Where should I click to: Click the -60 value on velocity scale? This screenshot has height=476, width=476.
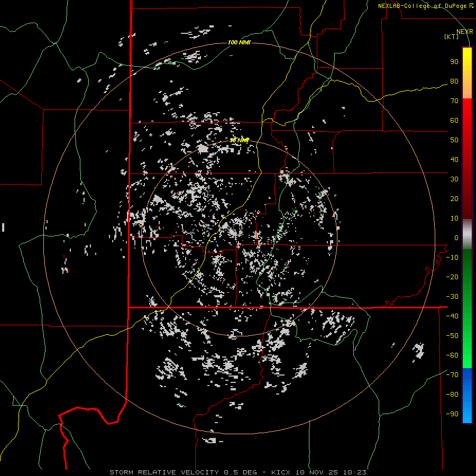point(452,355)
